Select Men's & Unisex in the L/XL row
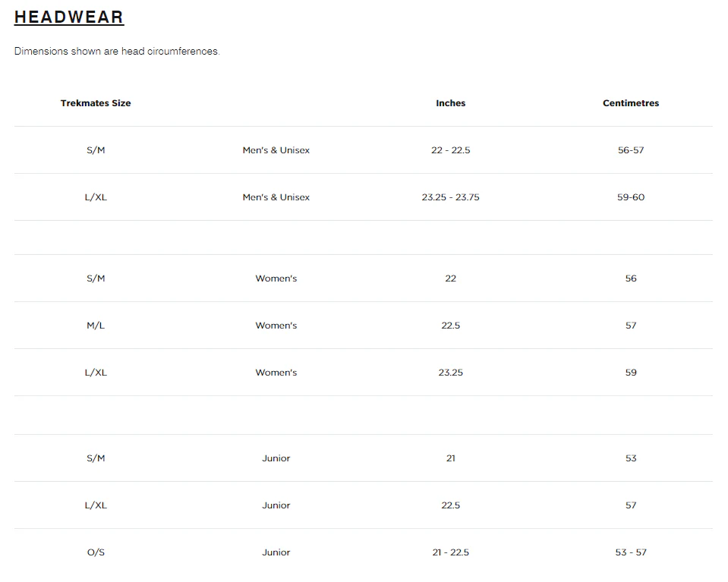Image resolution: width=728 pixels, height=582 pixels. (276, 197)
